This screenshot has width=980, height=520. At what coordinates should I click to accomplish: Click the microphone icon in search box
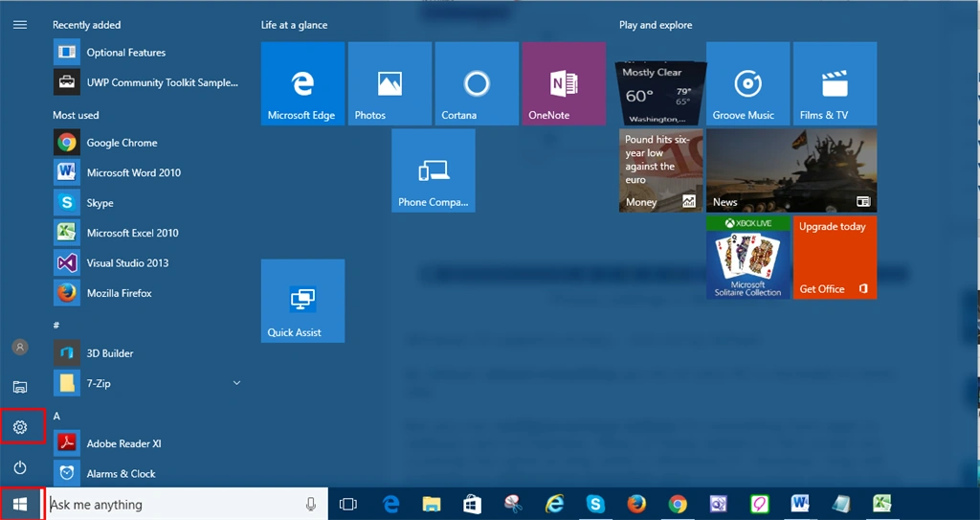(311, 505)
